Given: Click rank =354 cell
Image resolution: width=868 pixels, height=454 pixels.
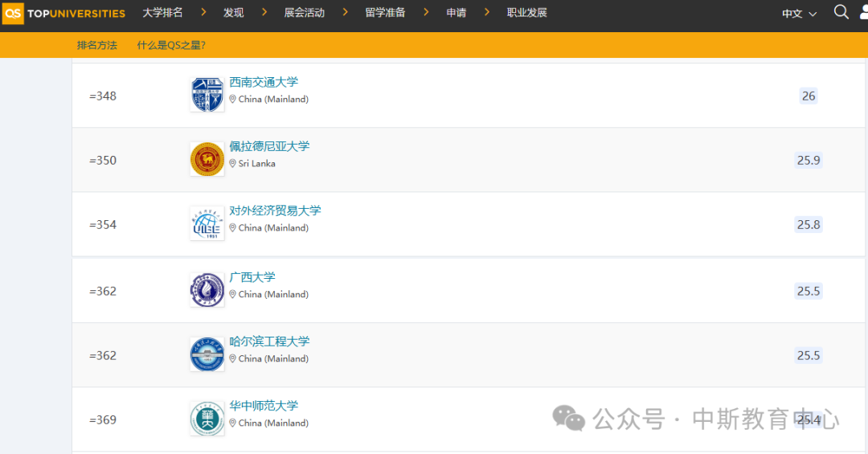Looking at the screenshot, I should tap(103, 224).
